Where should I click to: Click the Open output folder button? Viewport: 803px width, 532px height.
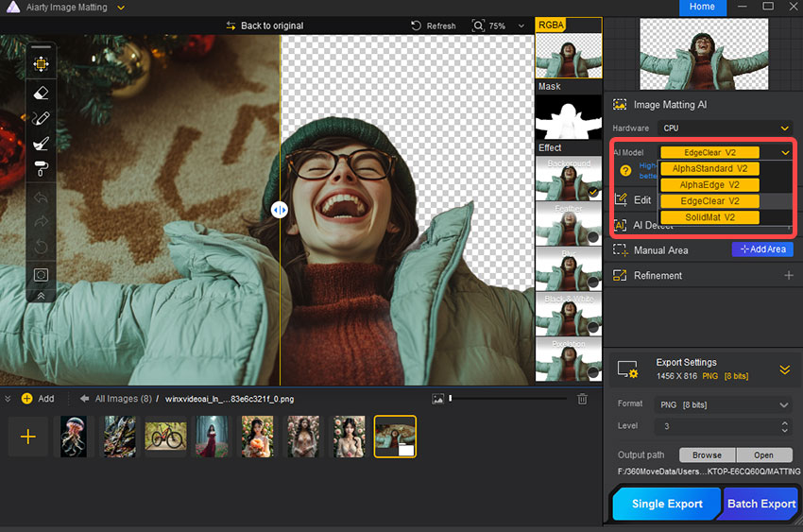click(763, 455)
